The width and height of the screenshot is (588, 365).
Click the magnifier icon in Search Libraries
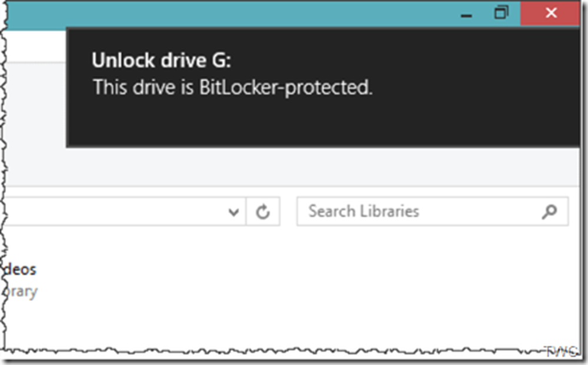tap(549, 212)
